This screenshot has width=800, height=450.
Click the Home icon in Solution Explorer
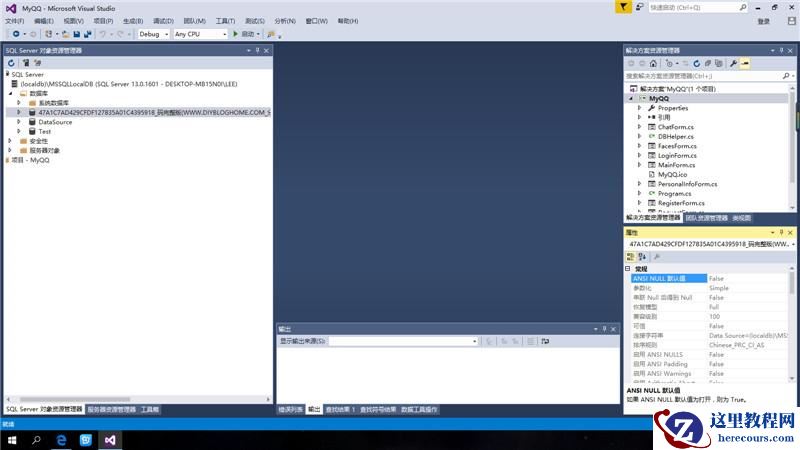pos(653,64)
